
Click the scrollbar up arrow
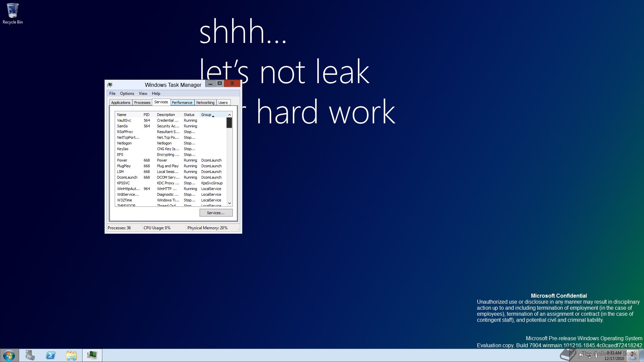(229, 115)
